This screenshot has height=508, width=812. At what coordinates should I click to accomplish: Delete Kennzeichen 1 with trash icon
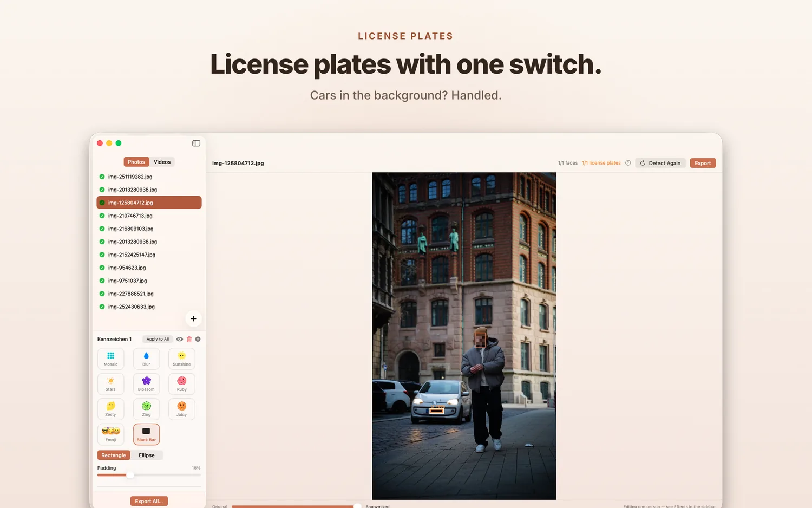[189, 339]
